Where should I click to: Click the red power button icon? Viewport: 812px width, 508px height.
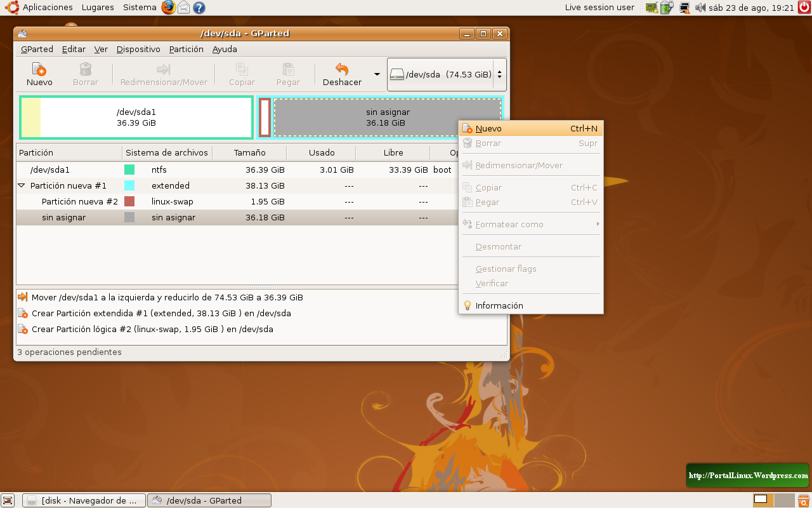pos(804,8)
